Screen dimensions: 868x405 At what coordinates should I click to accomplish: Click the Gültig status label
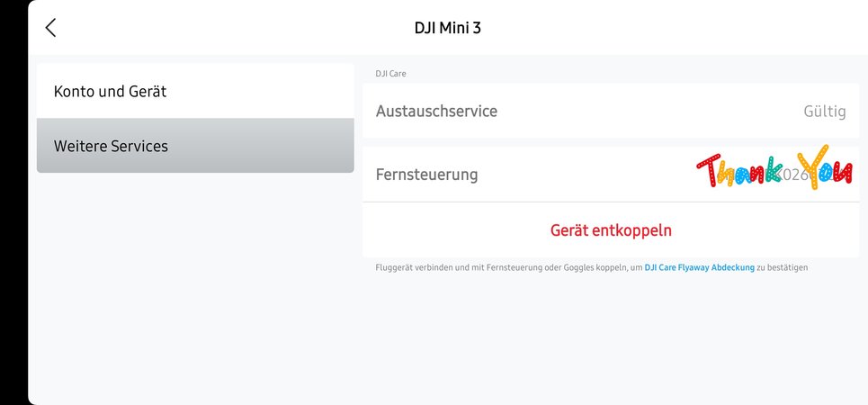[824, 112]
